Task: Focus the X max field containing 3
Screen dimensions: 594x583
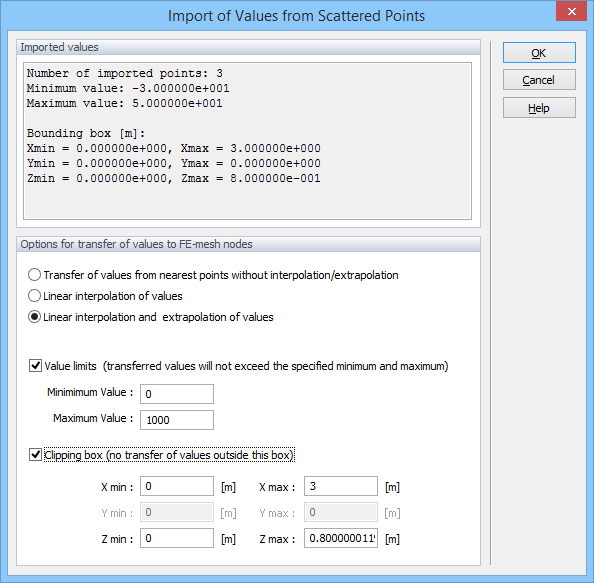Action: [341, 486]
